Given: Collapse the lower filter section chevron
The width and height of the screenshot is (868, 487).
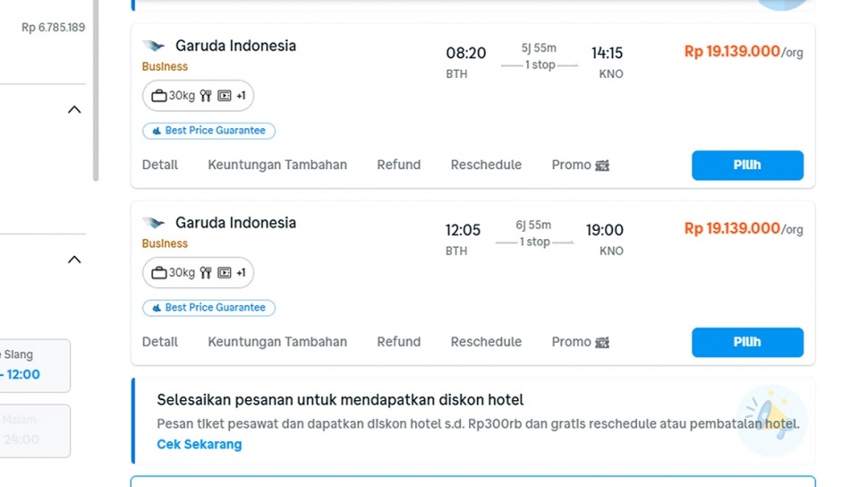Looking at the screenshot, I should tap(74, 260).
